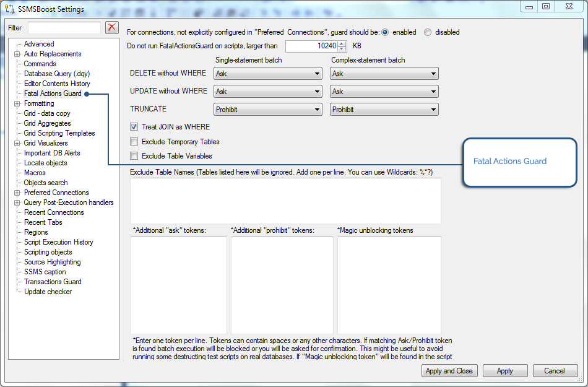Click the Additional prohibit tokens text area

[282, 285]
